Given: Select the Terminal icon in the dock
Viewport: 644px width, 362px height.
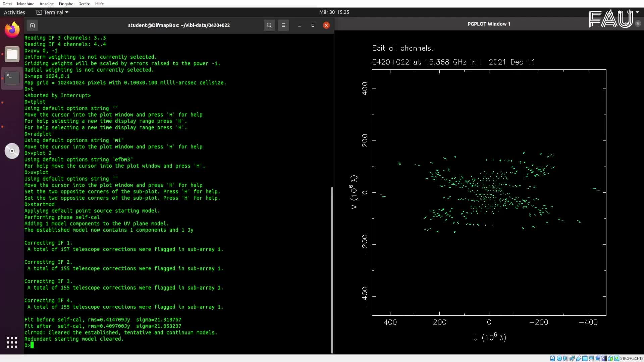Looking at the screenshot, I should tap(12, 78).
